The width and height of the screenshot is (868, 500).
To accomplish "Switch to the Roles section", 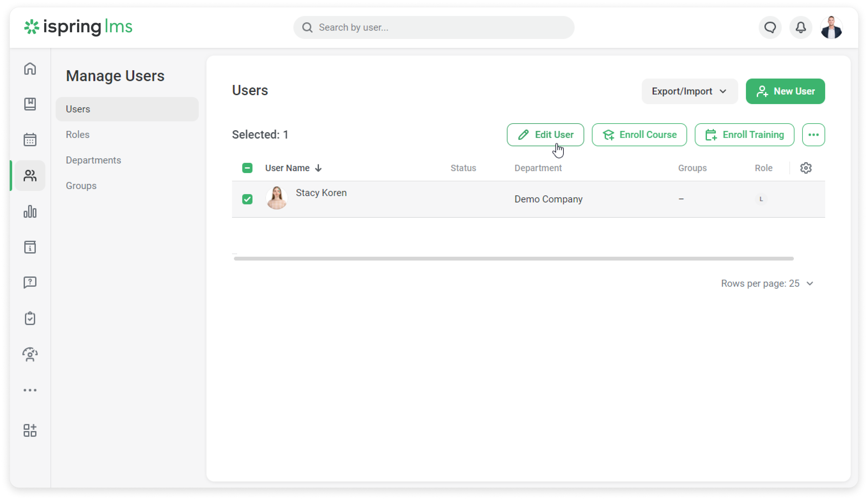I will tap(78, 135).
